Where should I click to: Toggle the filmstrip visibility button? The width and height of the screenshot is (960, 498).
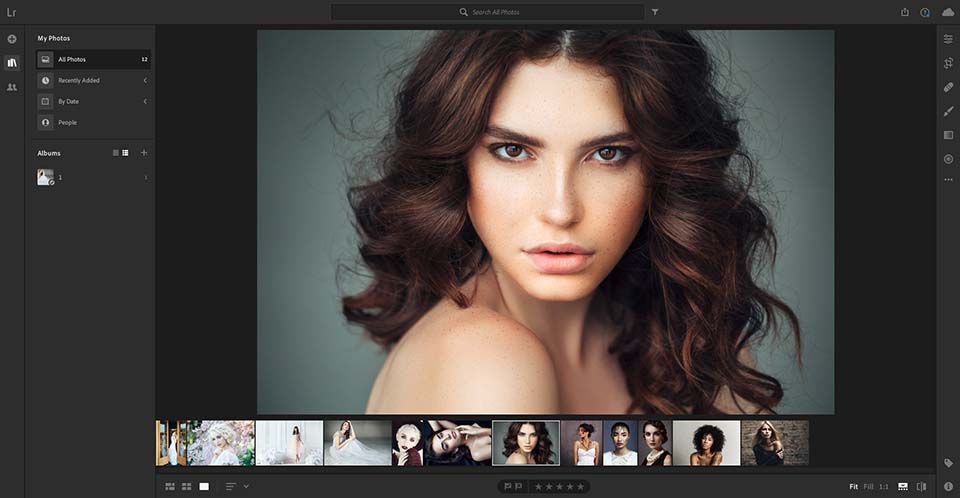pyautogui.click(x=903, y=486)
